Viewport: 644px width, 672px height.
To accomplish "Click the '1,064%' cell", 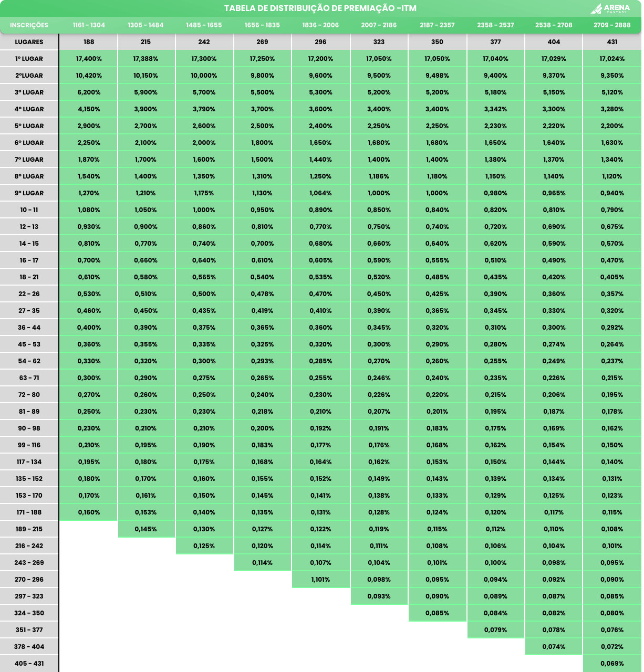I will (320, 193).
